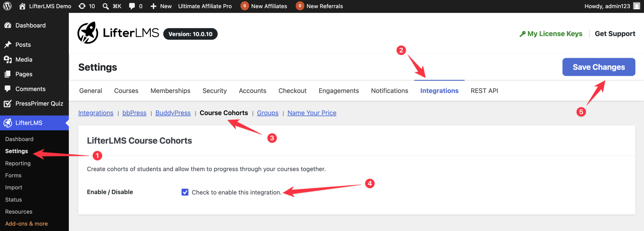Switch to the Engagements tab
The height and width of the screenshot is (231, 644).
pos(339,91)
